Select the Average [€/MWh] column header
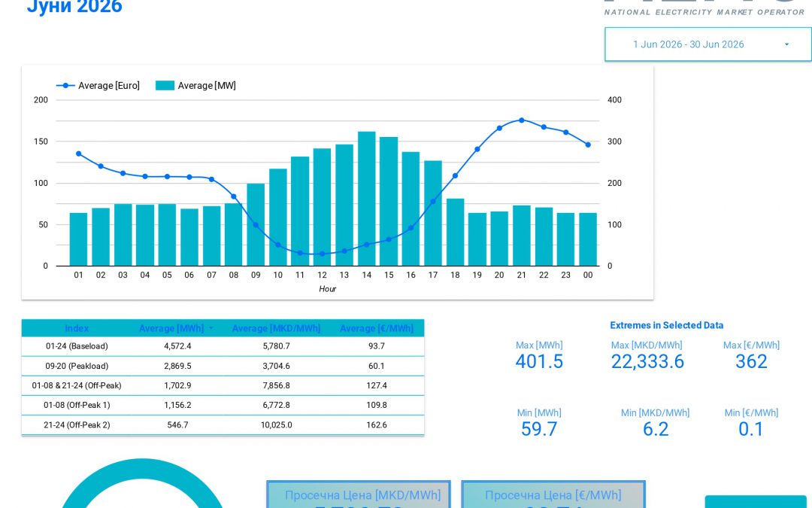The width and height of the screenshot is (812, 508). click(377, 328)
